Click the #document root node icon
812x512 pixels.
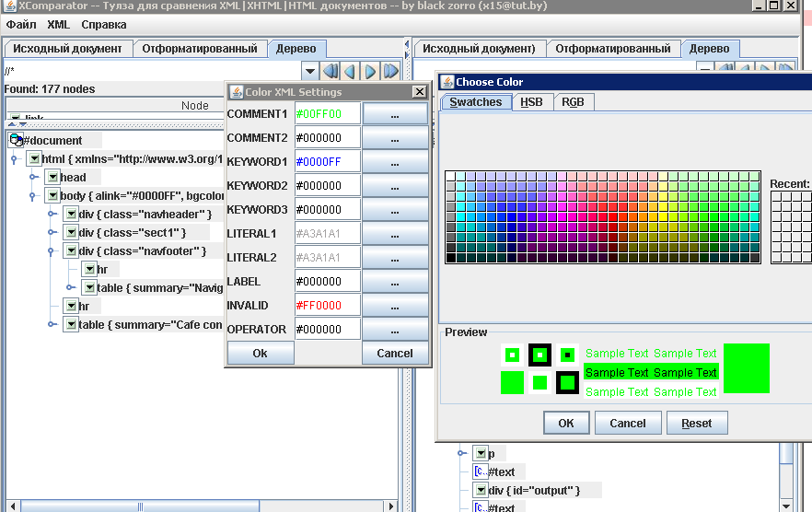pos(16,140)
